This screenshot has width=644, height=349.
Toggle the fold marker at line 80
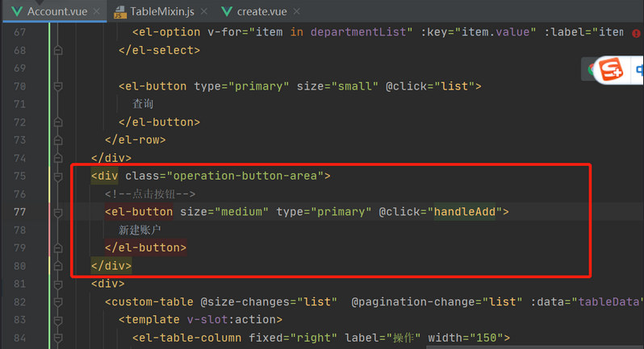tap(58, 266)
